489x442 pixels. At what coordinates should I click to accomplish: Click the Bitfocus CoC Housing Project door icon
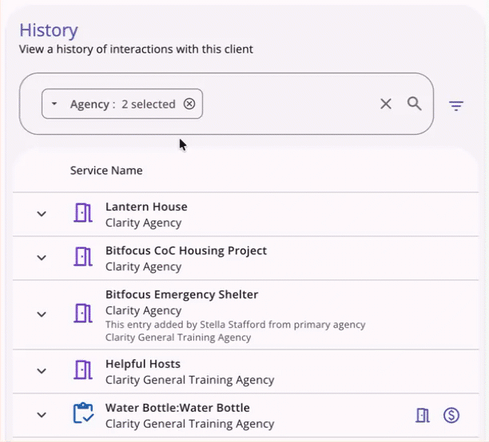point(83,257)
